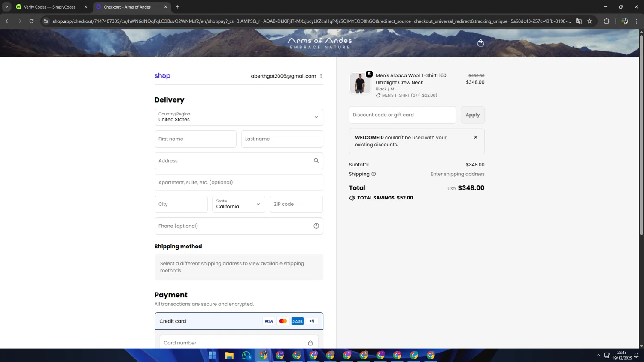The width and height of the screenshot is (644, 362).
Task: Click the Visa card logo
Action: point(268,321)
